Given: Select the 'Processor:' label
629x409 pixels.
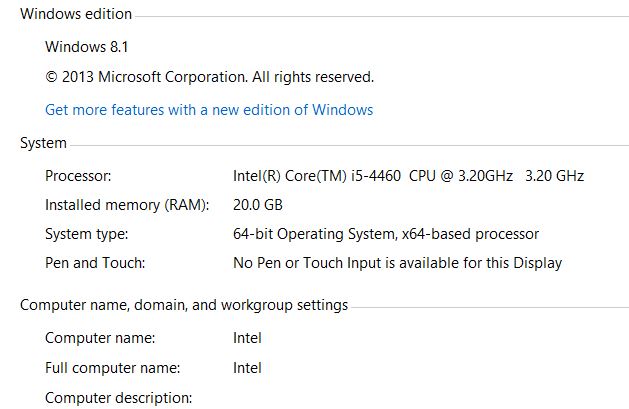Looking at the screenshot, I should coord(78,176).
